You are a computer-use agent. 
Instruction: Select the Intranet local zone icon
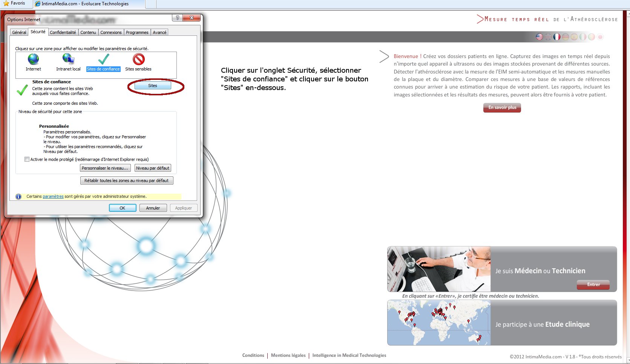coord(68,60)
